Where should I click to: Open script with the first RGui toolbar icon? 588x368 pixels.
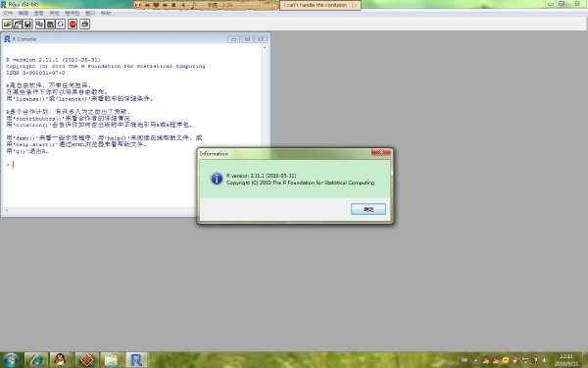point(7,24)
